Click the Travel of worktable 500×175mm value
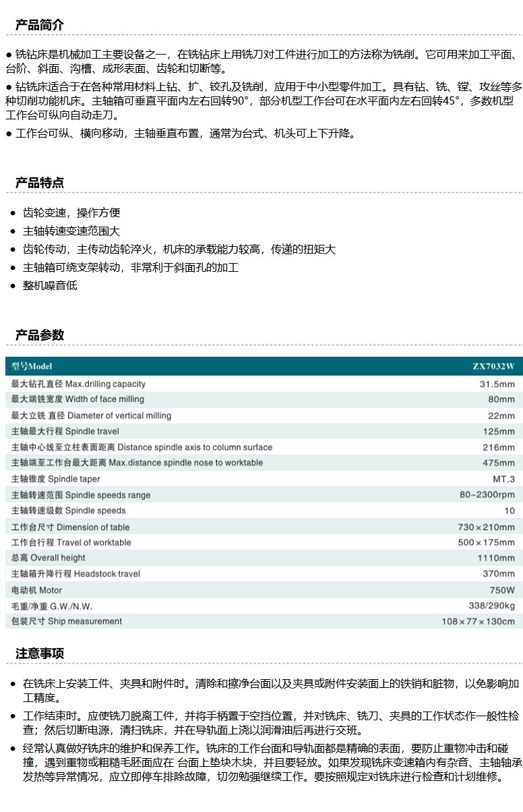Viewport: 523px width, 812px height. coord(486,543)
